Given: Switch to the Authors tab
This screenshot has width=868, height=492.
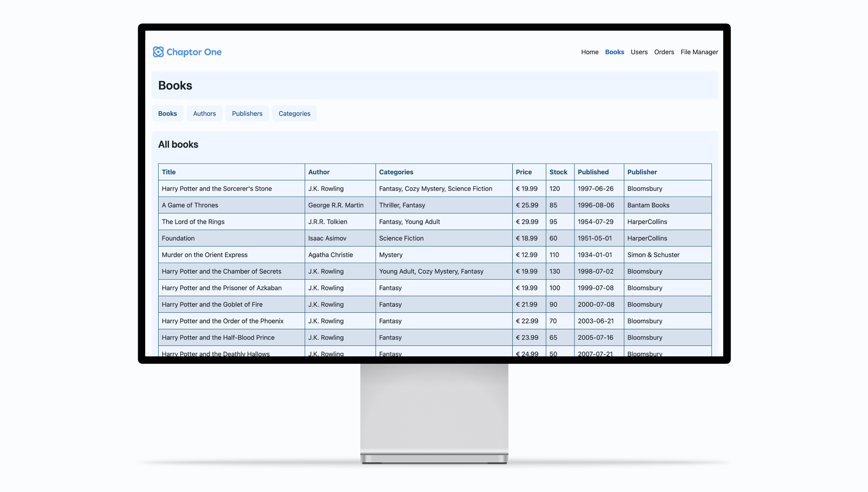Looking at the screenshot, I should pyautogui.click(x=204, y=114).
